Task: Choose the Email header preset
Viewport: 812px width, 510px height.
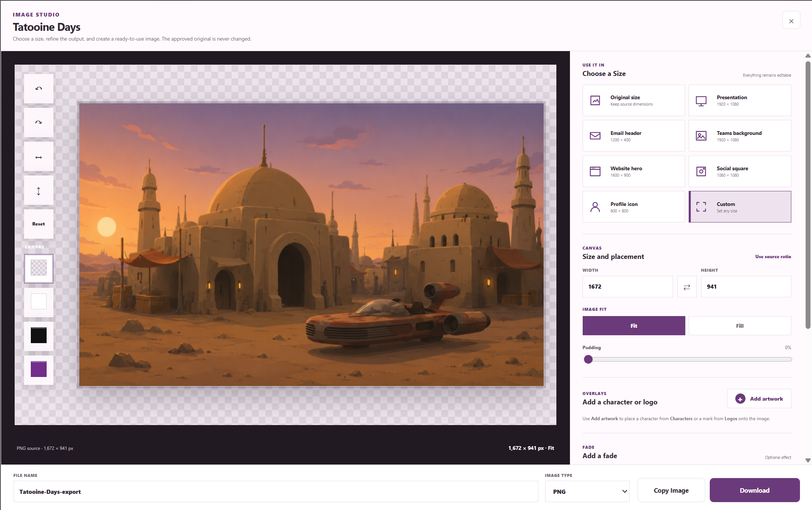Action: click(x=634, y=136)
